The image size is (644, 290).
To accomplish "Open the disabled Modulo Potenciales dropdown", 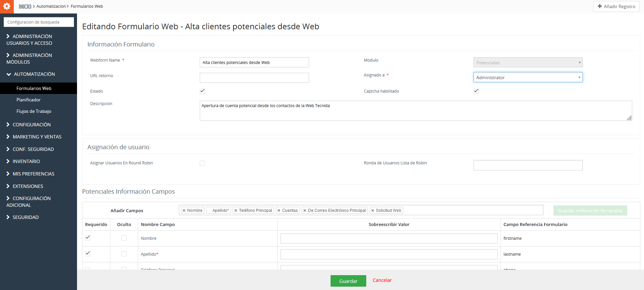I will [x=528, y=62].
